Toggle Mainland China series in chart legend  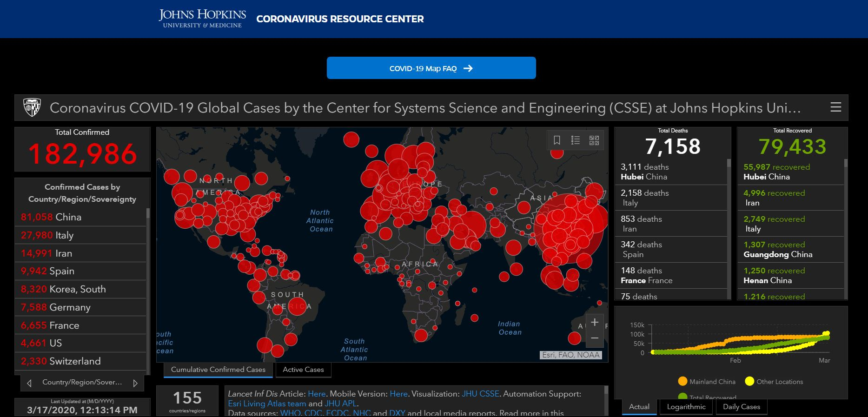click(x=707, y=382)
